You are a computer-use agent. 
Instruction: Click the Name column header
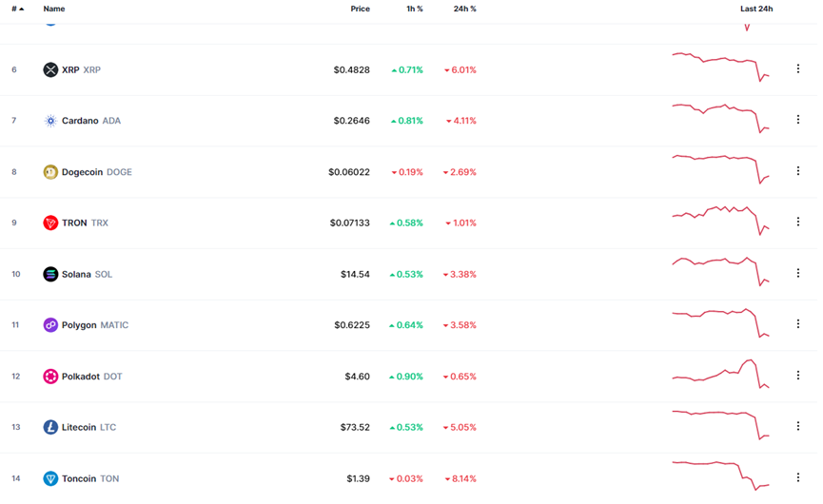coord(54,9)
